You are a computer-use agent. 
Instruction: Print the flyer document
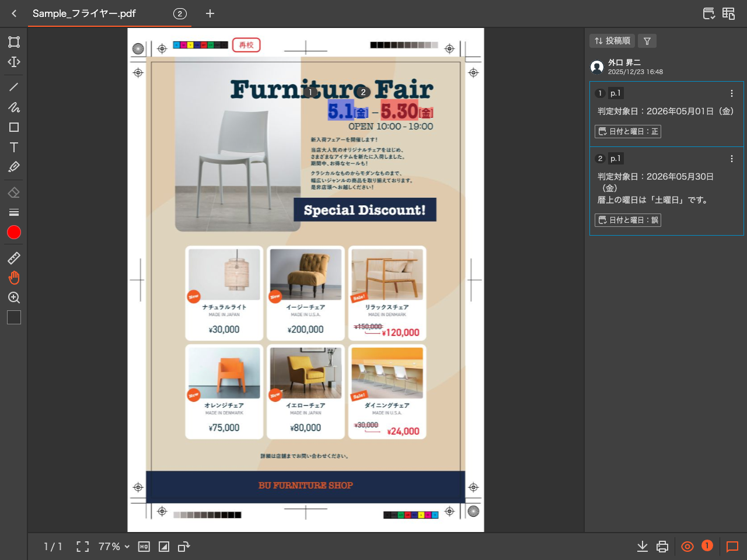click(662, 547)
